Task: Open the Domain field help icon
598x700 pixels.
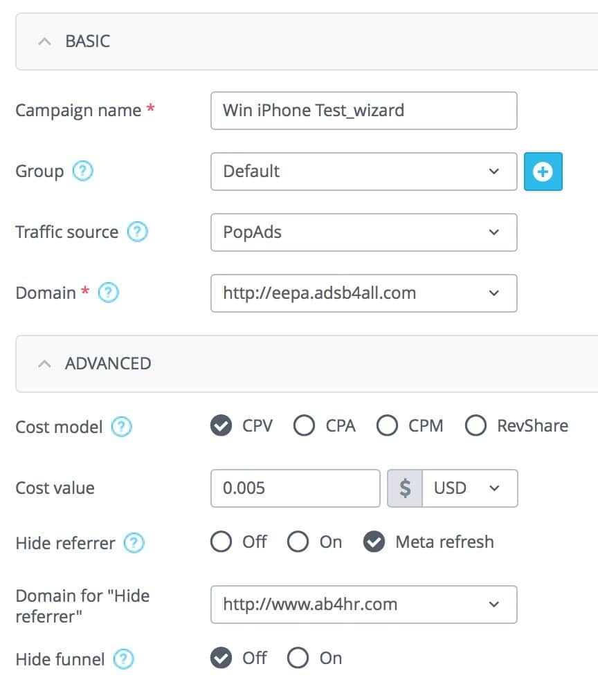Action: click(x=108, y=293)
